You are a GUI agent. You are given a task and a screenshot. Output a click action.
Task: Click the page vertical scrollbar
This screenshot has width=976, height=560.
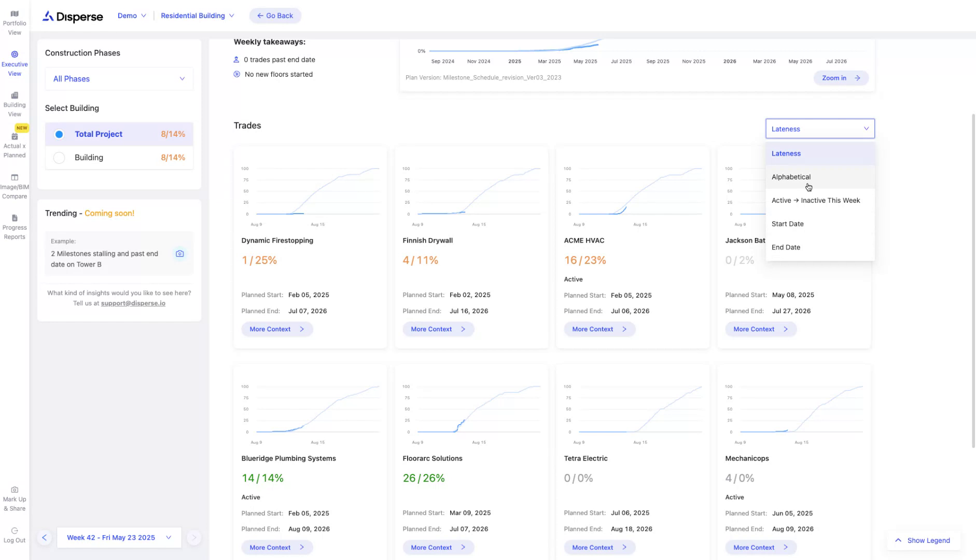click(973, 280)
